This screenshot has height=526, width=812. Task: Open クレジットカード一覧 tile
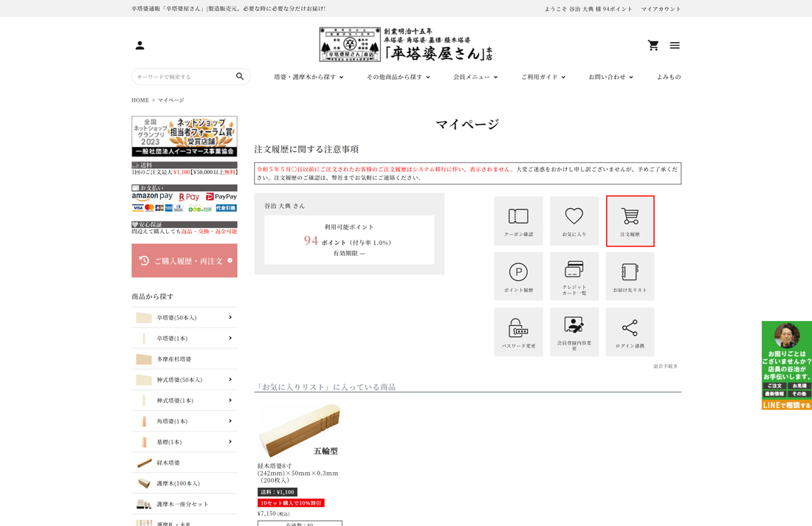574,277
